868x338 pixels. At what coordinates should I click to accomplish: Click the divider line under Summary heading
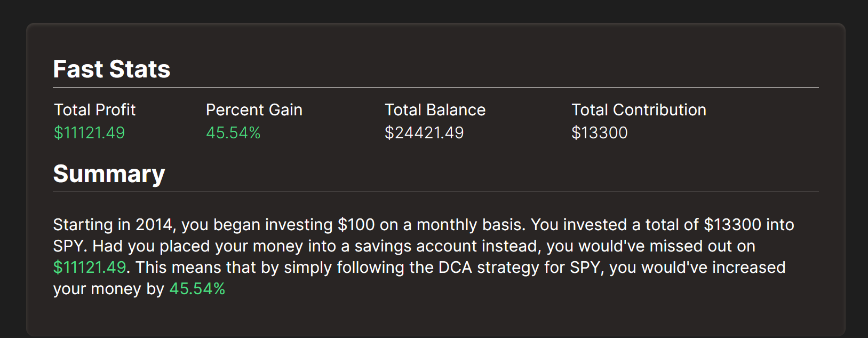coord(435,192)
